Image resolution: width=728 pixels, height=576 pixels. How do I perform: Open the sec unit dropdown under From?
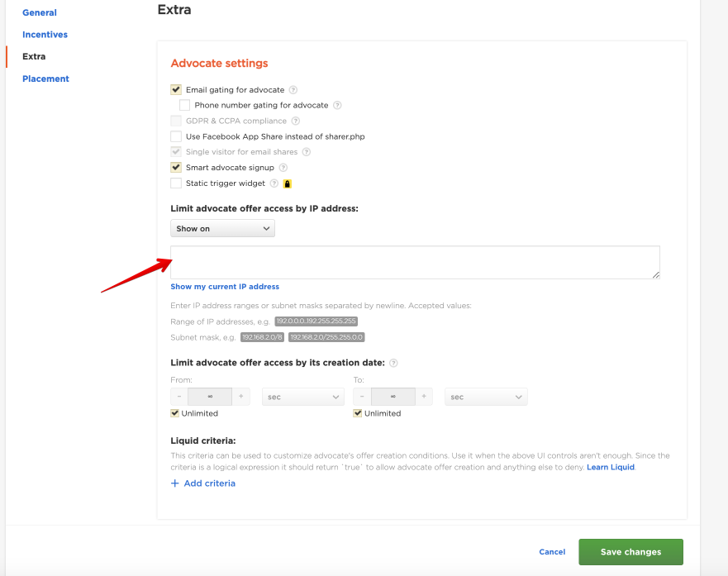pyautogui.click(x=302, y=396)
